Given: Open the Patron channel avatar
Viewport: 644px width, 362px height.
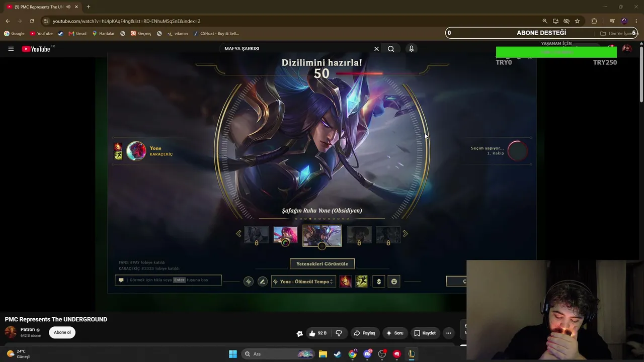Looking at the screenshot, I should pos(11,332).
